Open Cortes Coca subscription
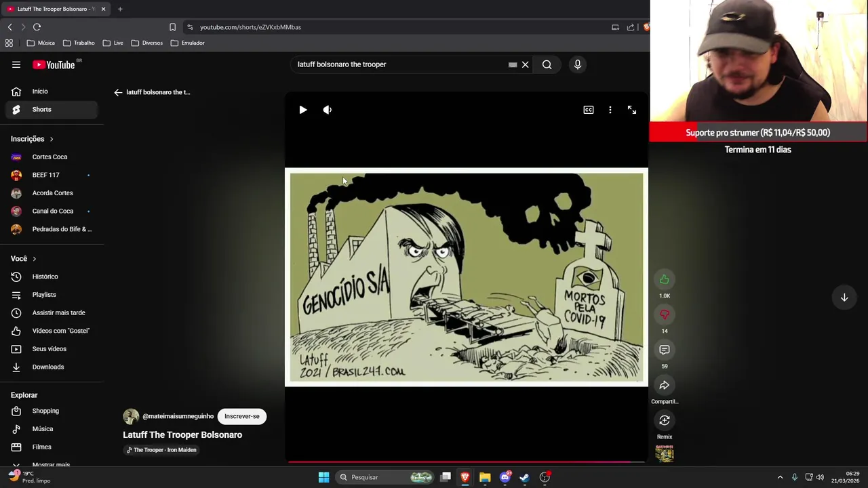Image resolution: width=868 pixels, height=488 pixels. click(x=51, y=157)
